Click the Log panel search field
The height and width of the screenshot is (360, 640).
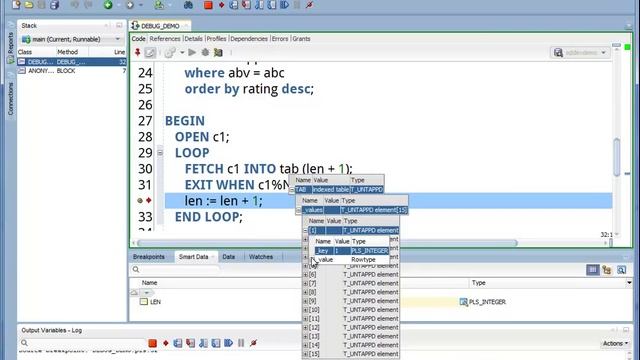click(82, 343)
